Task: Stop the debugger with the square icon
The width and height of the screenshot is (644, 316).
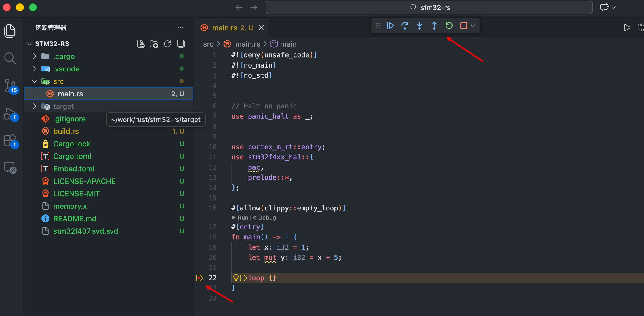Action: click(464, 26)
